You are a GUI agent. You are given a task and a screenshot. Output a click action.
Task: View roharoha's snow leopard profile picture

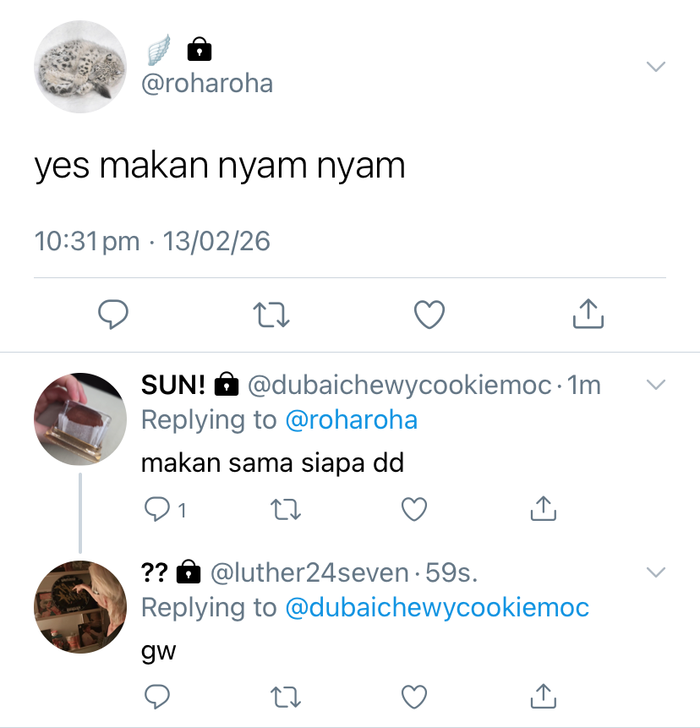pos(80,67)
